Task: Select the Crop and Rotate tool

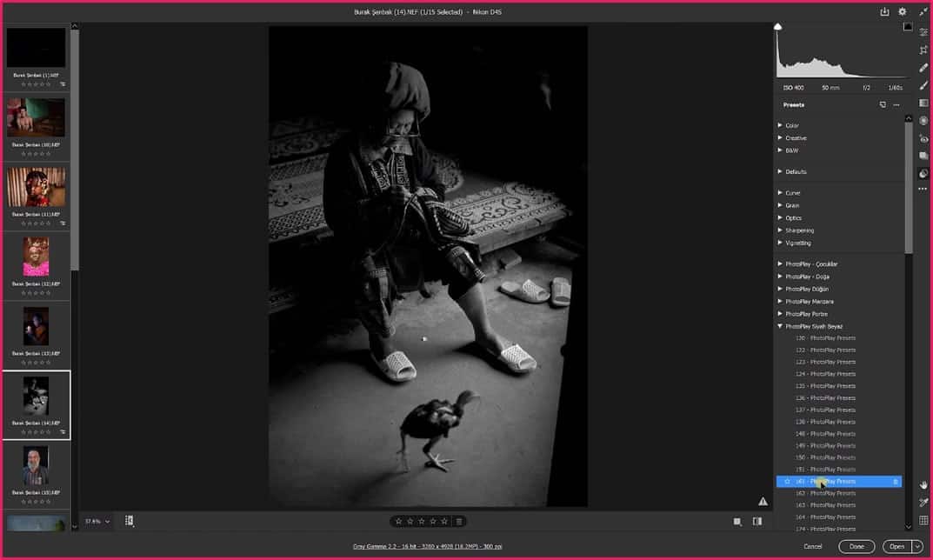Action: [x=923, y=50]
